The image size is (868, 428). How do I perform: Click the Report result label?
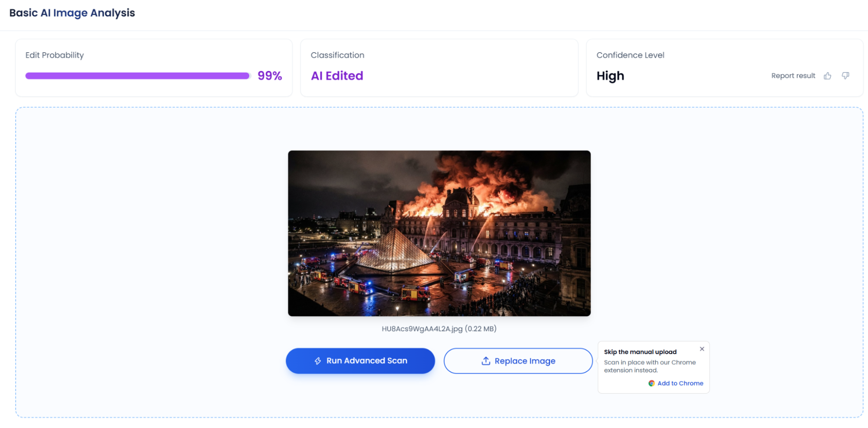(x=793, y=76)
